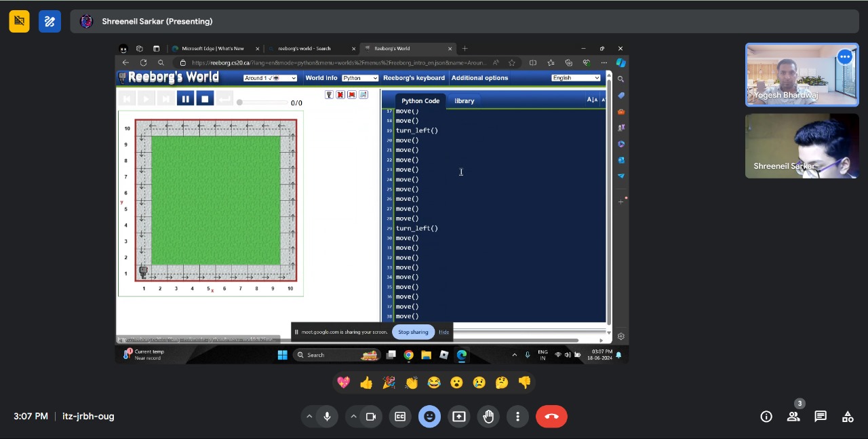Select Shreeneil Sarkar's video thumbnail

802,146
